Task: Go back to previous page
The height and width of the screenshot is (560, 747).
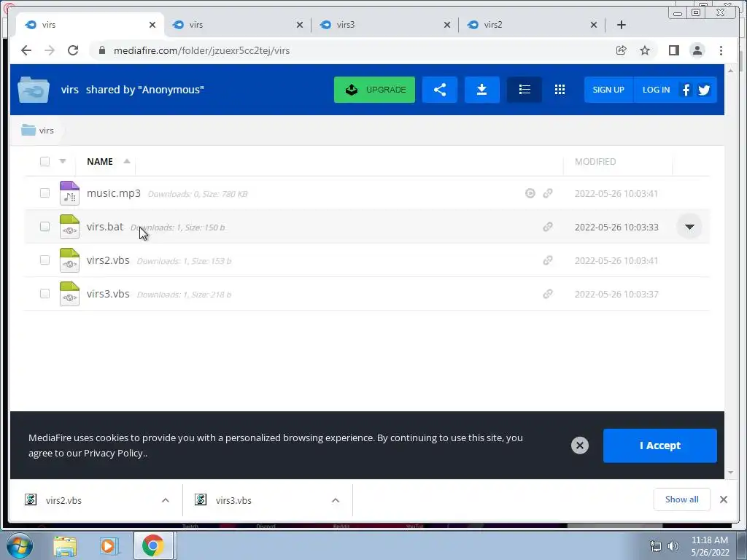Action: 26,50
